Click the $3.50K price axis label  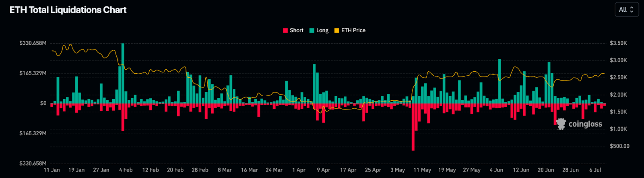tap(618, 43)
